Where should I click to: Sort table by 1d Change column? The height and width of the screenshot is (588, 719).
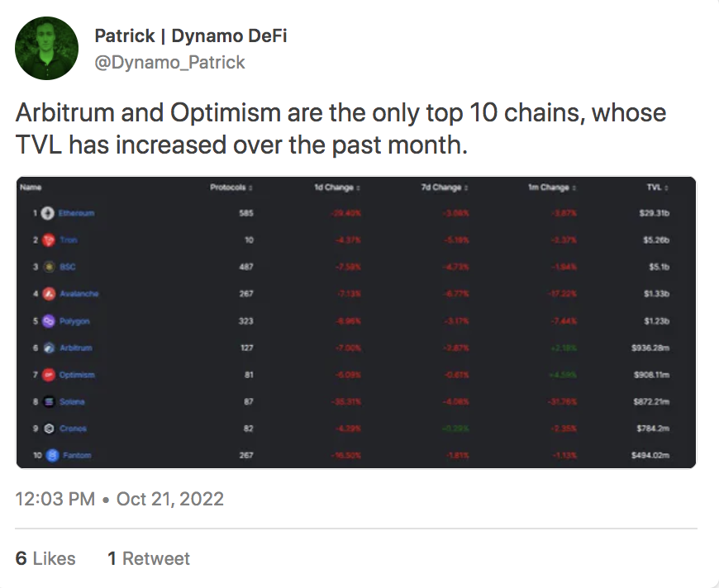point(337,188)
